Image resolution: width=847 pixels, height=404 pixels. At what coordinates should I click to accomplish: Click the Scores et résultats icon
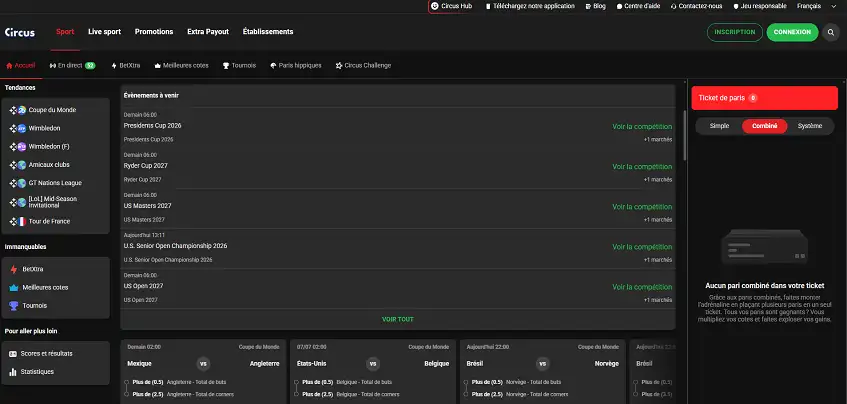tap(12, 354)
